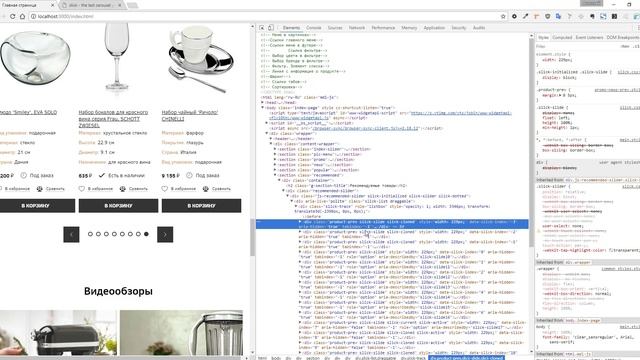Viewport: 640px width, 360px height.
Task: Open the Console tab
Action: pos(313,28)
